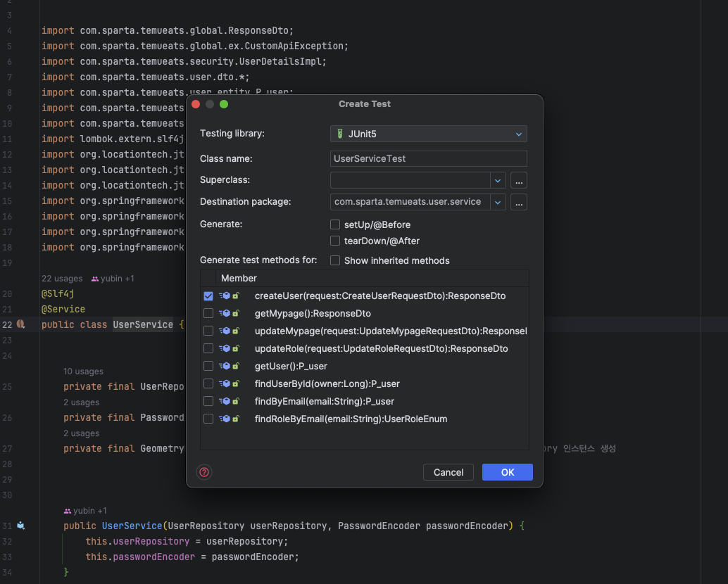Check the getMypage method checkbox

[208, 314]
